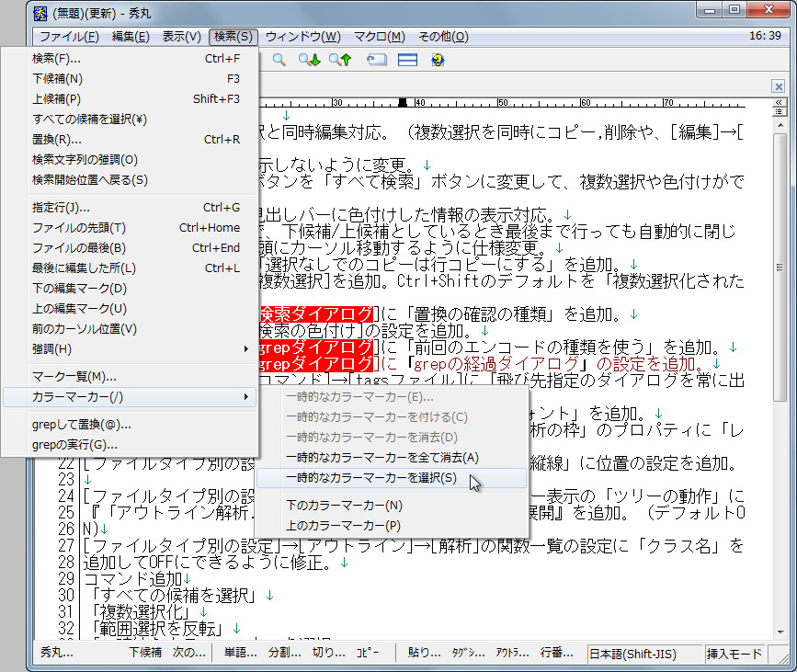
Task: Click the tag jump toolbar icon
Action: click(x=377, y=60)
